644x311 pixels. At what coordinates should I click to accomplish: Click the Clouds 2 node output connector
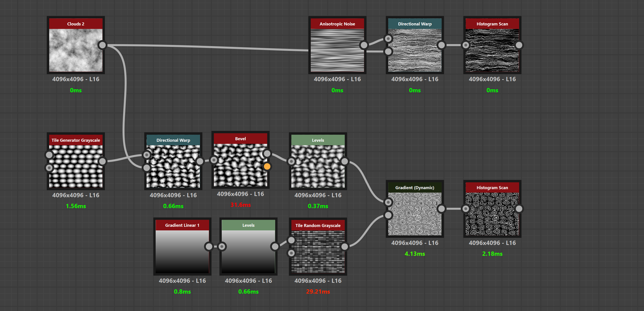coord(103,45)
